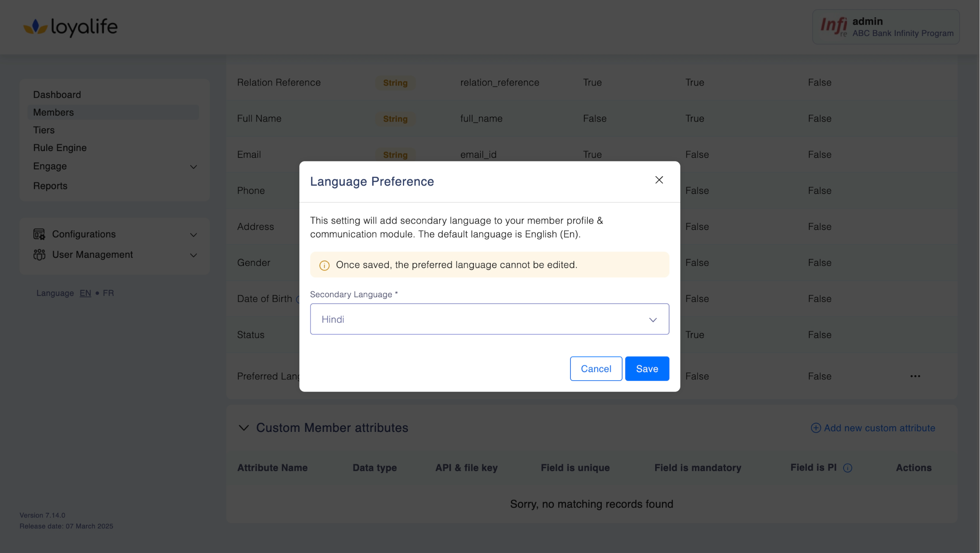
Task: Switch language to FR
Action: pos(108,293)
